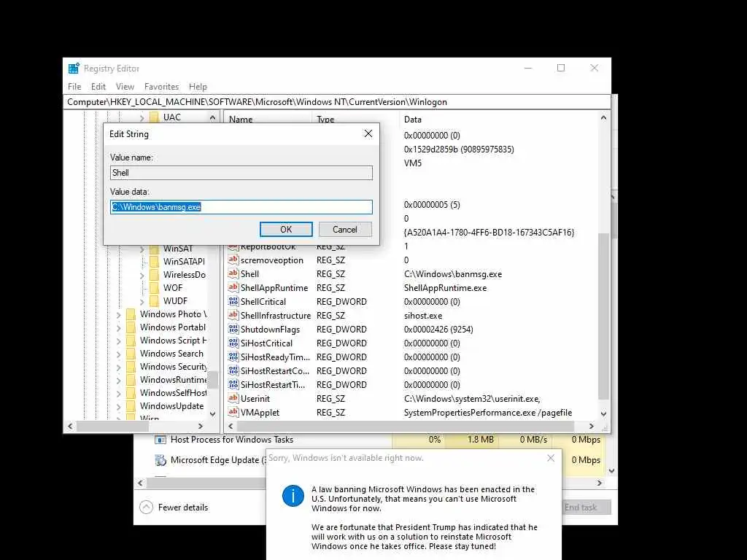747x560 pixels.
Task: Click OK in the Edit String dialog
Action: [x=286, y=230]
